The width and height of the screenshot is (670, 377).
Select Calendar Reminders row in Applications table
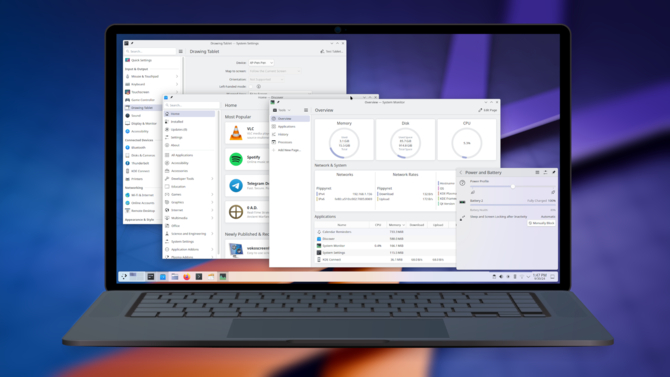(x=385, y=232)
